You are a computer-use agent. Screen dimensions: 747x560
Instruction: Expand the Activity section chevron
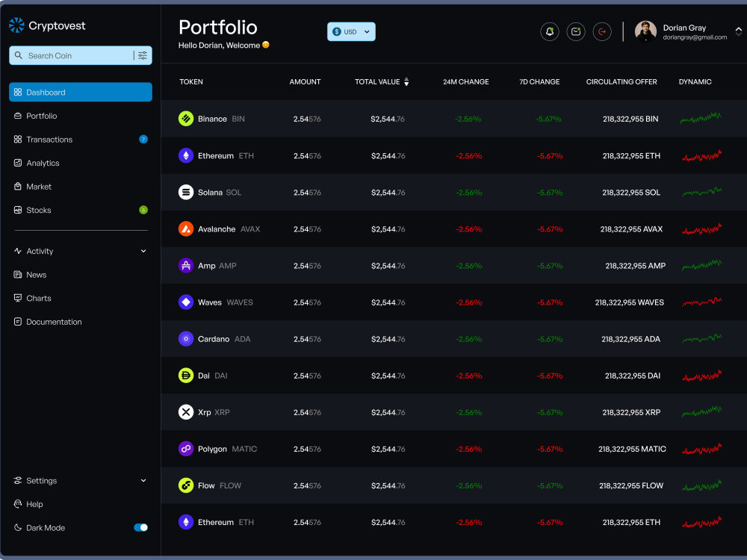[143, 252]
